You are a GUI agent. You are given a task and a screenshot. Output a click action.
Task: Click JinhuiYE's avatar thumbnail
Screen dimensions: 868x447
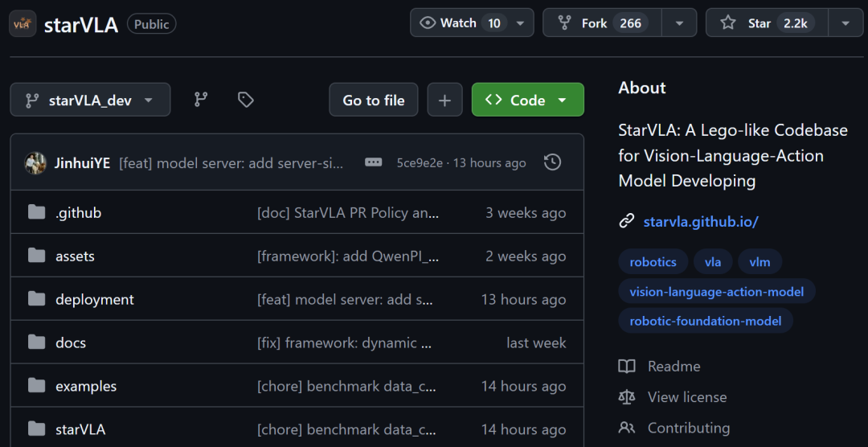(x=35, y=163)
